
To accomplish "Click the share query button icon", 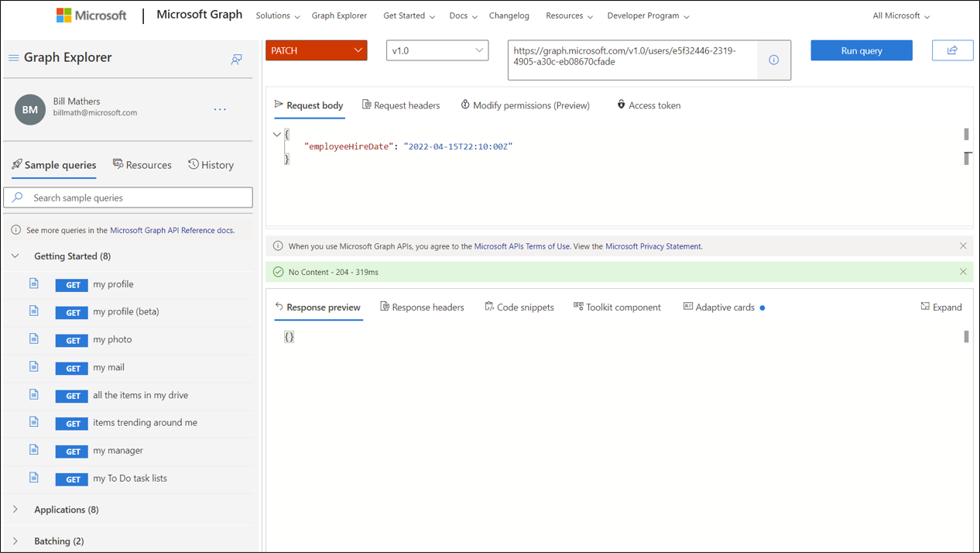I will pyautogui.click(x=952, y=50).
